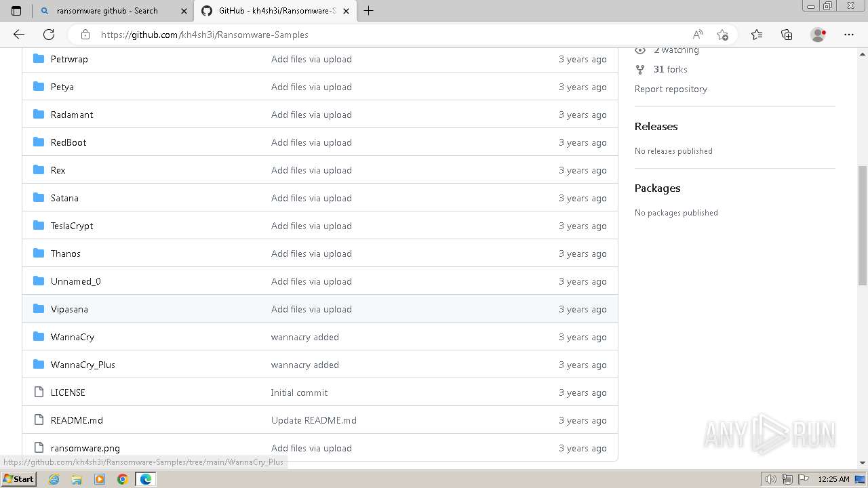Select the GitHub kh4sh3i tab
The height and width of the screenshot is (488, 868).
coord(275,11)
